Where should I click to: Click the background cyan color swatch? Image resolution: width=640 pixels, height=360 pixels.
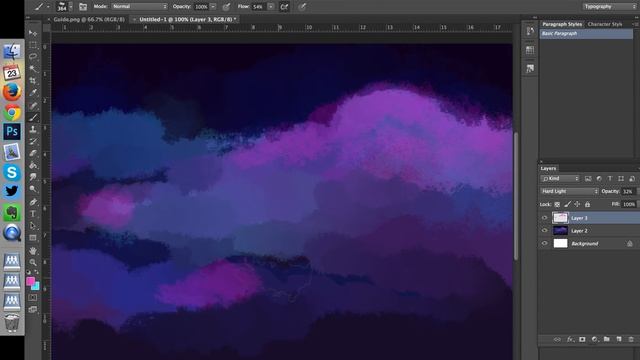pyautogui.click(x=37, y=287)
